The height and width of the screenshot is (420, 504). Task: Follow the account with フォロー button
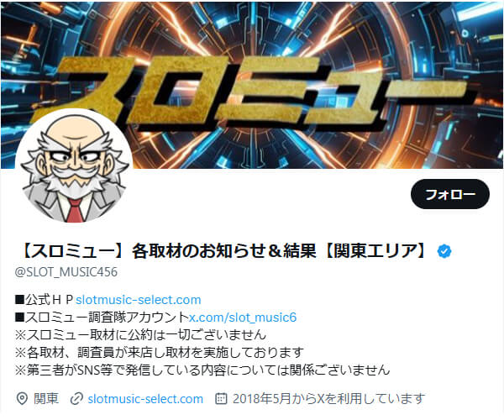tap(450, 194)
